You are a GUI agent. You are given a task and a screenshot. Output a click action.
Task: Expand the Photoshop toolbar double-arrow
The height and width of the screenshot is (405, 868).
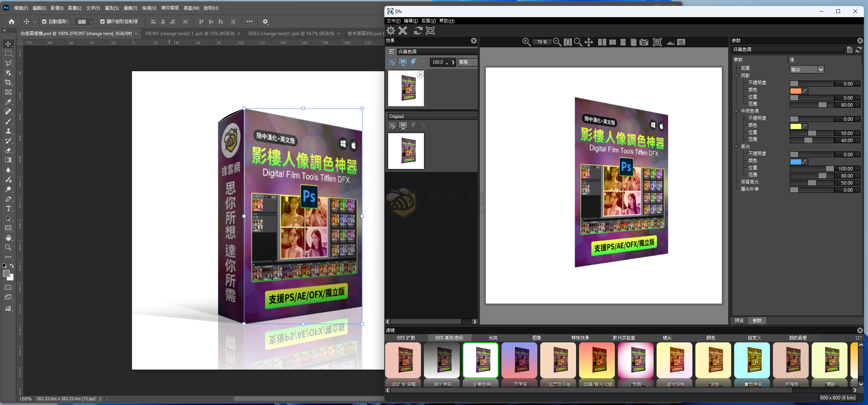tap(4, 31)
